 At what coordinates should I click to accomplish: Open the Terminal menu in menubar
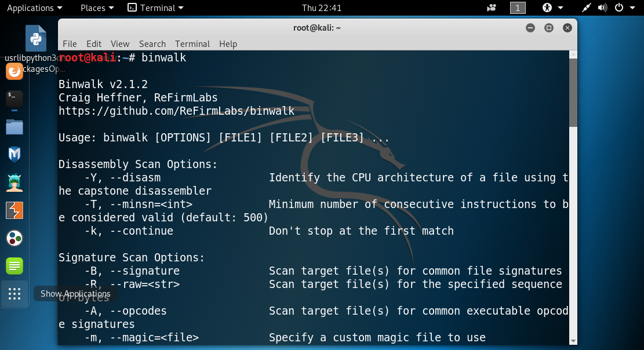point(192,44)
